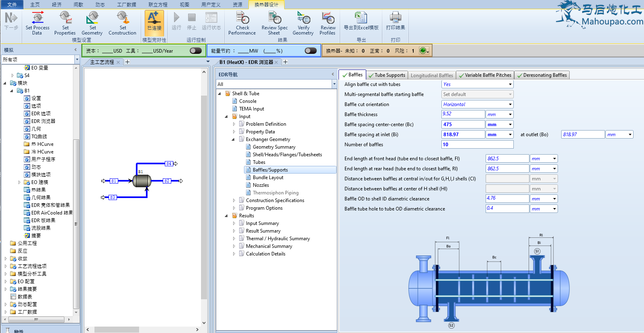Expand Construction Specifications node
This screenshot has height=333, width=644.
point(234,200)
